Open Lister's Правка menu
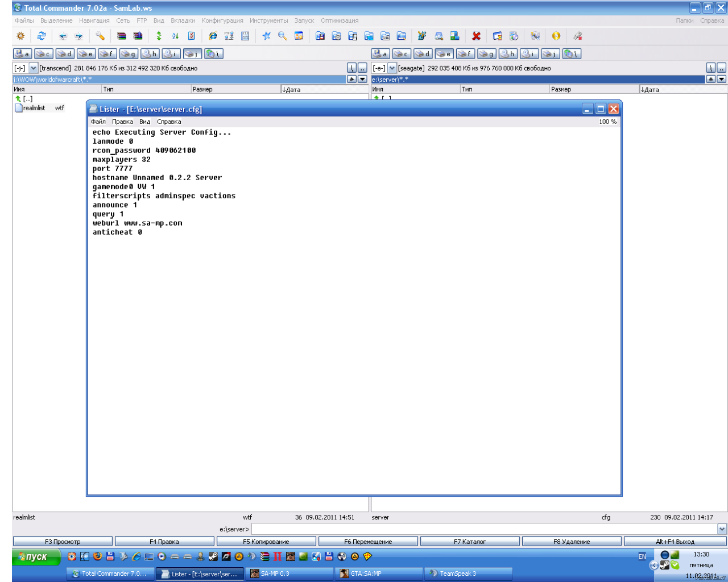 point(122,122)
